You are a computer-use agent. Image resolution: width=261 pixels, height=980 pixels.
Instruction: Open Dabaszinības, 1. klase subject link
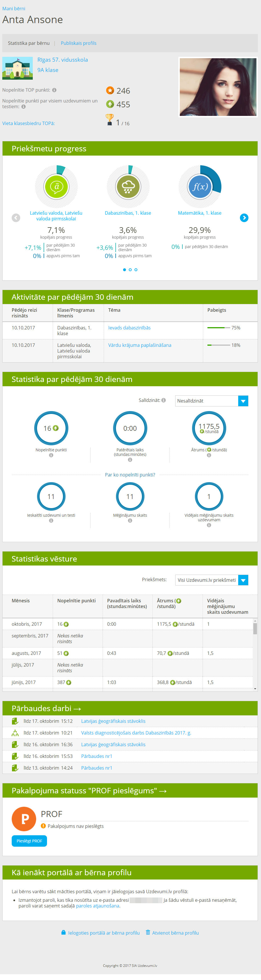pyautogui.click(x=128, y=213)
